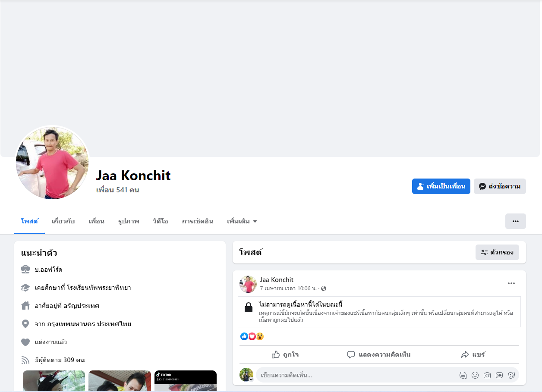Open the sticker picker in comment box
The height and width of the screenshot is (392, 542).
[x=512, y=375]
